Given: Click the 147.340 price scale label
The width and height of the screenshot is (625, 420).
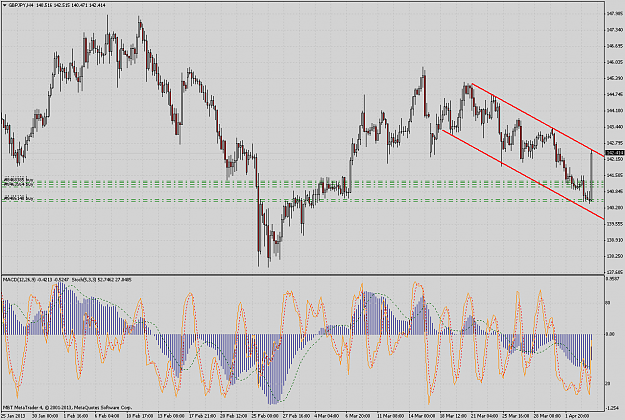Looking at the screenshot, I should (615, 30).
